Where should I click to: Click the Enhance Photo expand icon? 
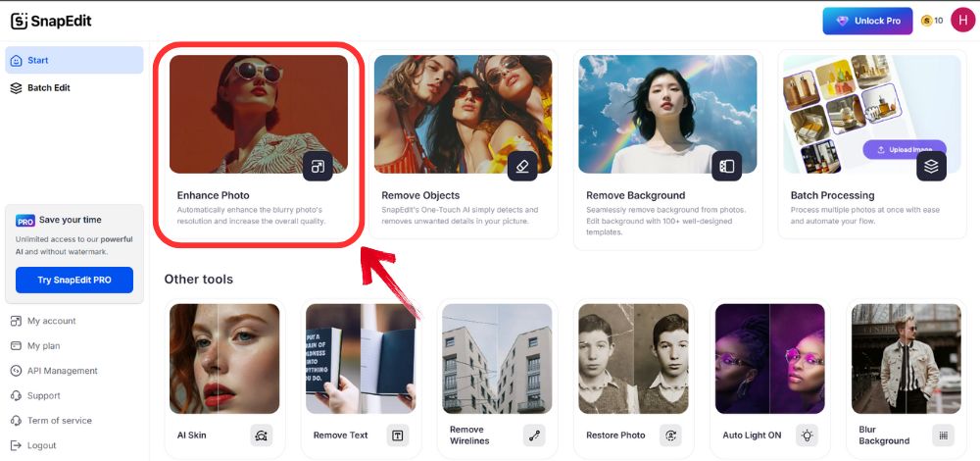click(x=318, y=167)
